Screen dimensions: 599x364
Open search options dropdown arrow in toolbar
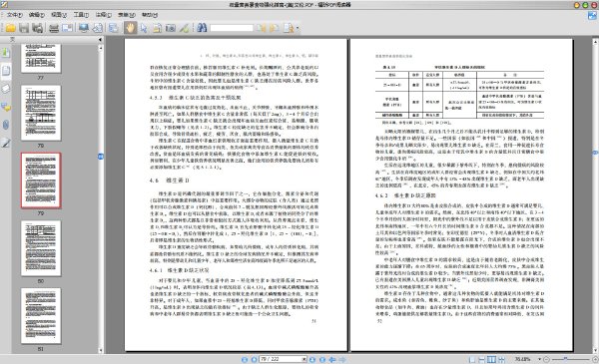(298, 28)
